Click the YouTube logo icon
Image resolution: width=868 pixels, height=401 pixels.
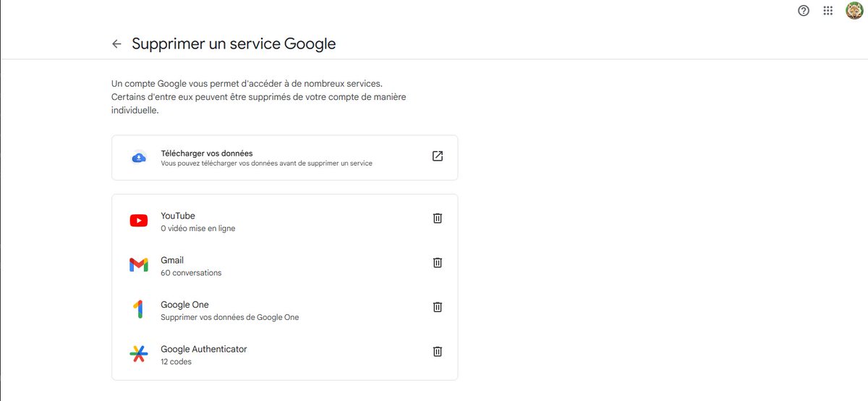(x=139, y=221)
